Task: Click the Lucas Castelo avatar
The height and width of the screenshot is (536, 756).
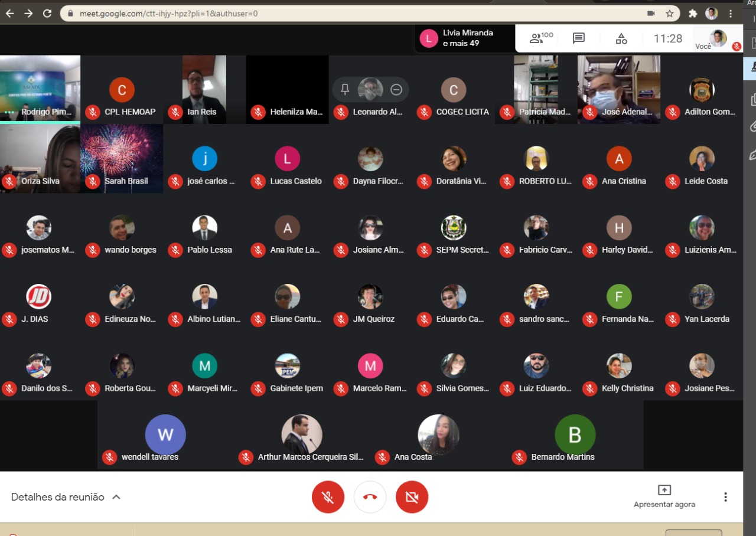Action: [288, 159]
